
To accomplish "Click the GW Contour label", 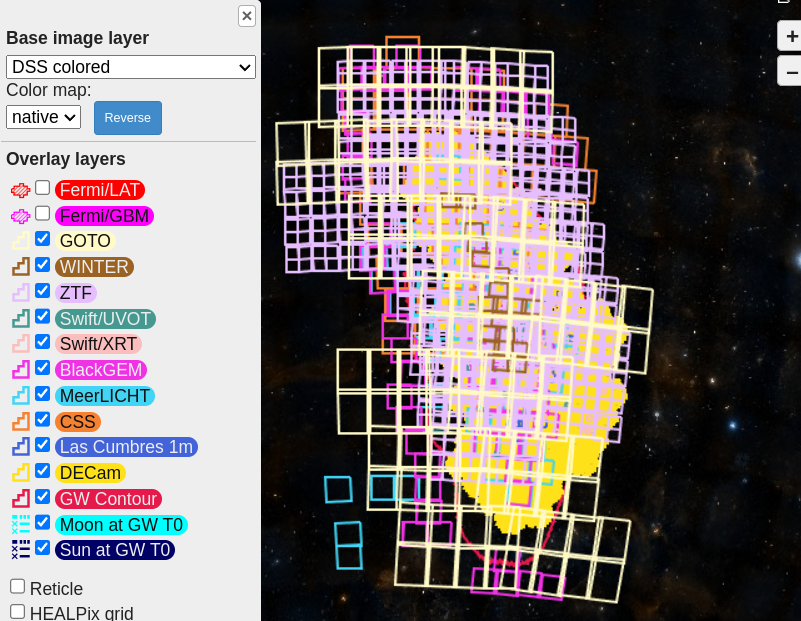I will click(x=109, y=499).
